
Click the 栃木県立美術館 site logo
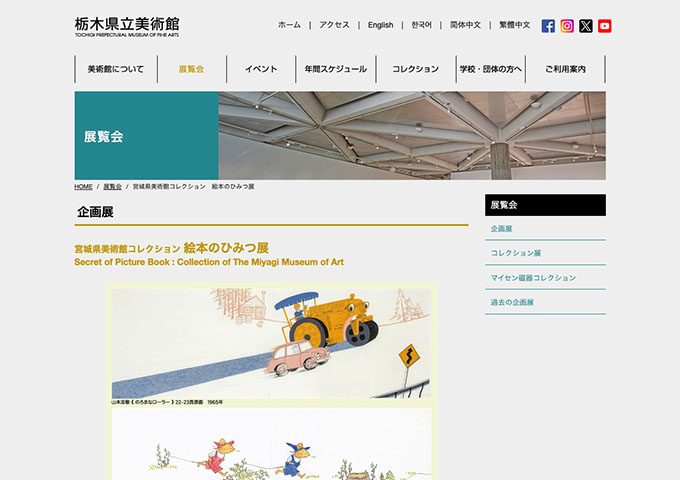click(x=127, y=26)
